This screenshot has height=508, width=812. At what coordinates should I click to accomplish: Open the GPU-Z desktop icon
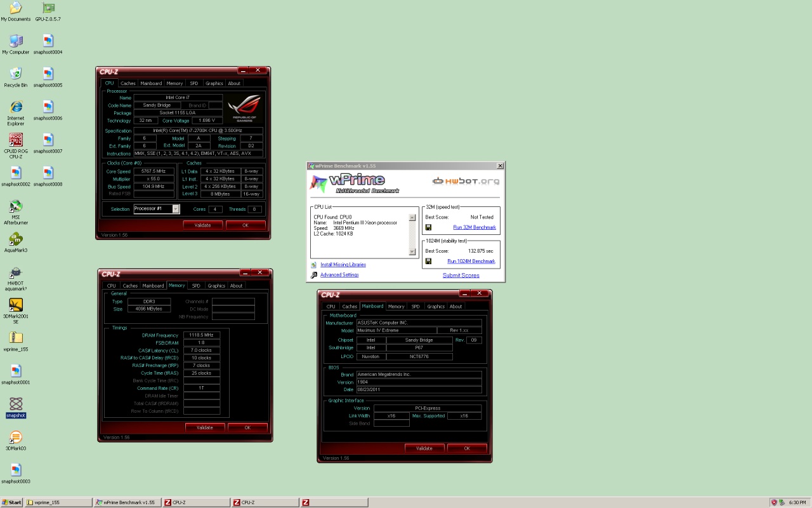coord(48,9)
